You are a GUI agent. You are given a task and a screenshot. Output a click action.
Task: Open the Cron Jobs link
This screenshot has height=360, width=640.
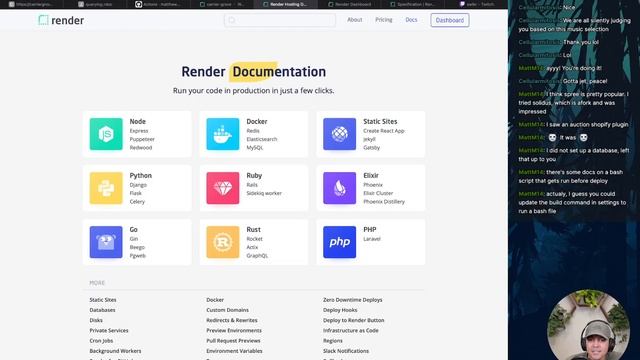[101, 340]
